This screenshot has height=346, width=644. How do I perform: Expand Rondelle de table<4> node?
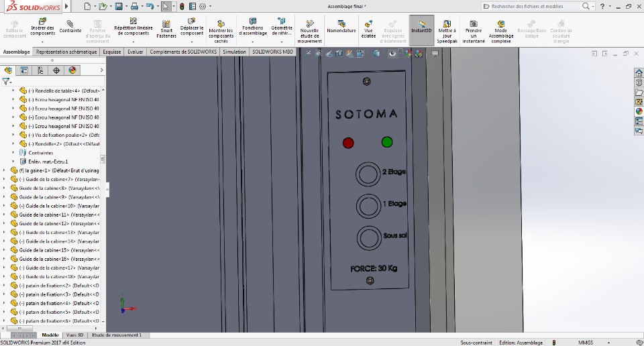13,91
